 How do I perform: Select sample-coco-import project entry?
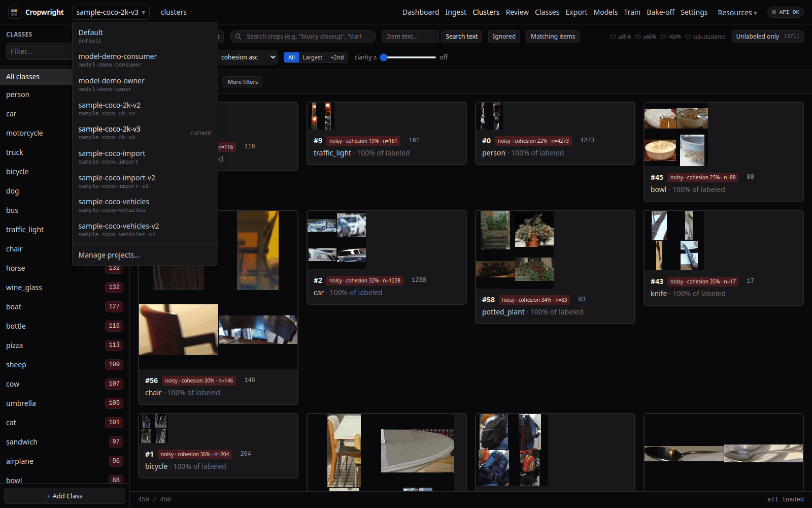145,157
